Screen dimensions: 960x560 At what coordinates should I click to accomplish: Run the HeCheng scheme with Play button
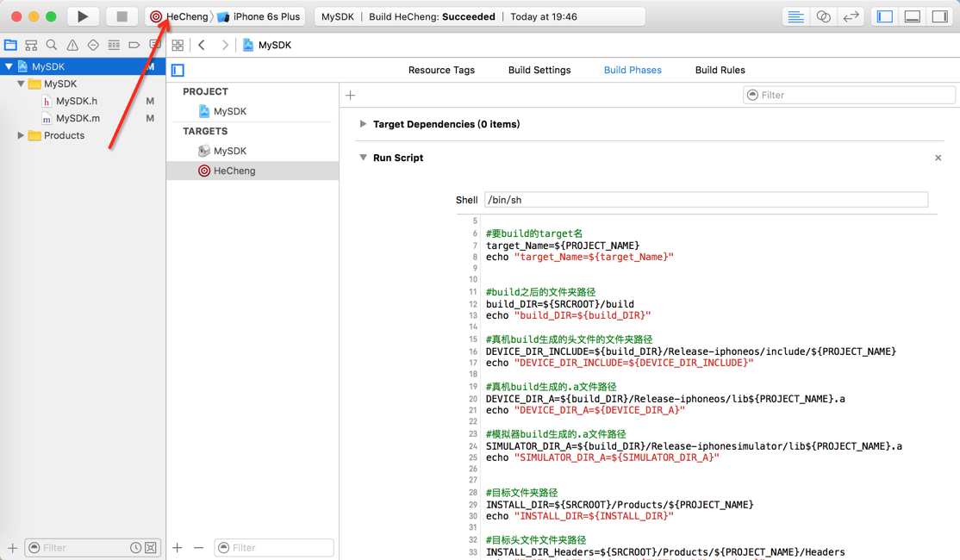tap(83, 16)
